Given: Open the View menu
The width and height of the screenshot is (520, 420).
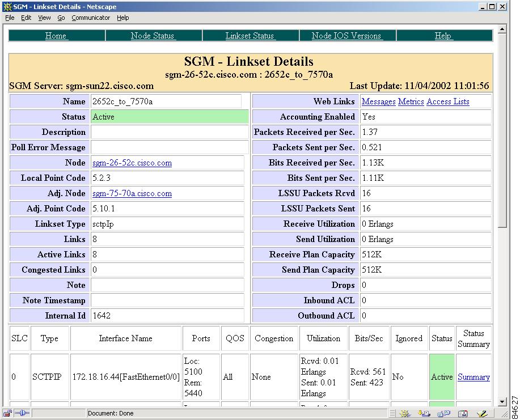Looking at the screenshot, I should click(44, 18).
